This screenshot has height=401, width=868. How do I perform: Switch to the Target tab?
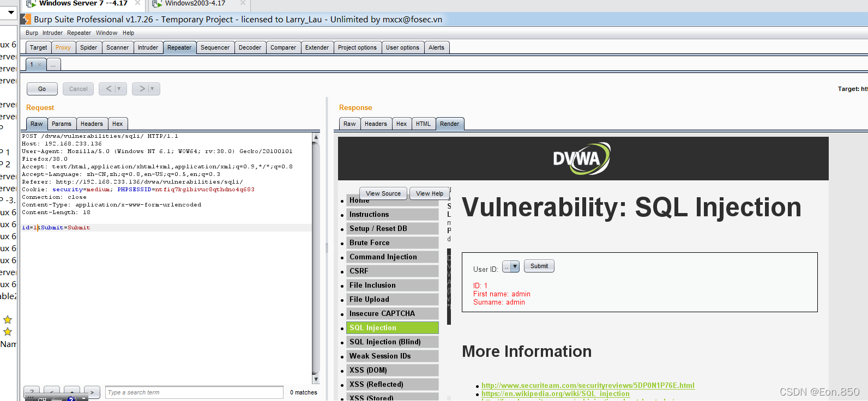pyautogui.click(x=38, y=47)
